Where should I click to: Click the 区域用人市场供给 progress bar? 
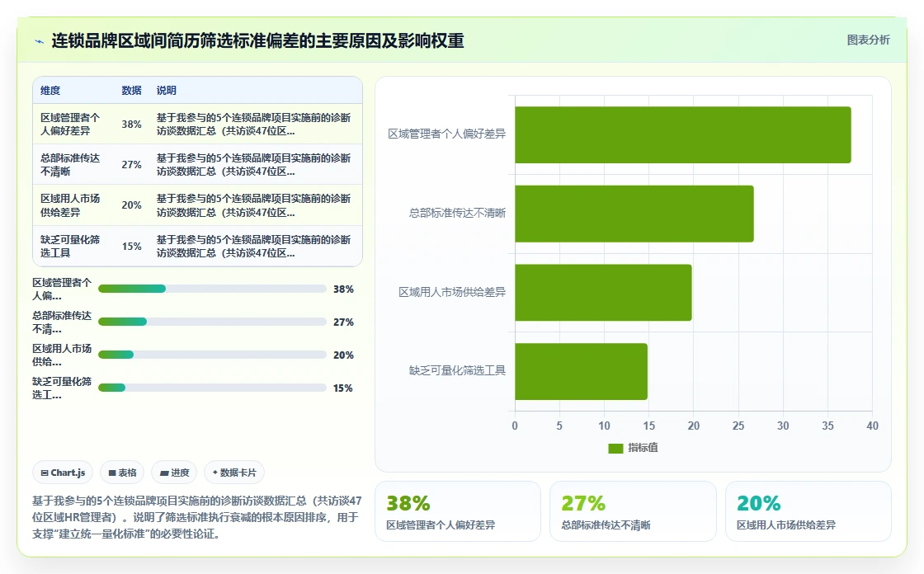click(212, 355)
